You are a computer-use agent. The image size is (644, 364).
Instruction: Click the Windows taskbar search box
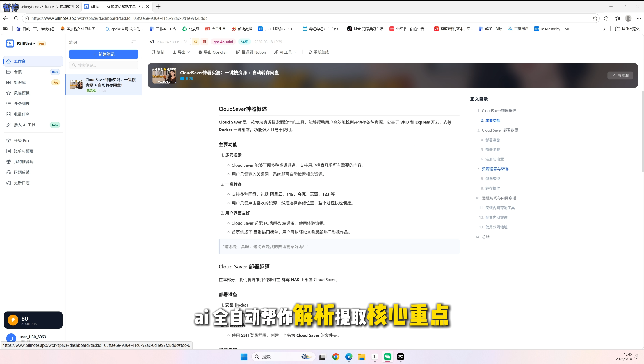tap(284, 357)
